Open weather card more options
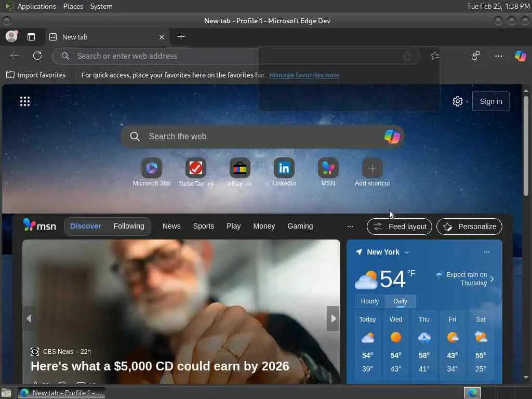 point(486,252)
